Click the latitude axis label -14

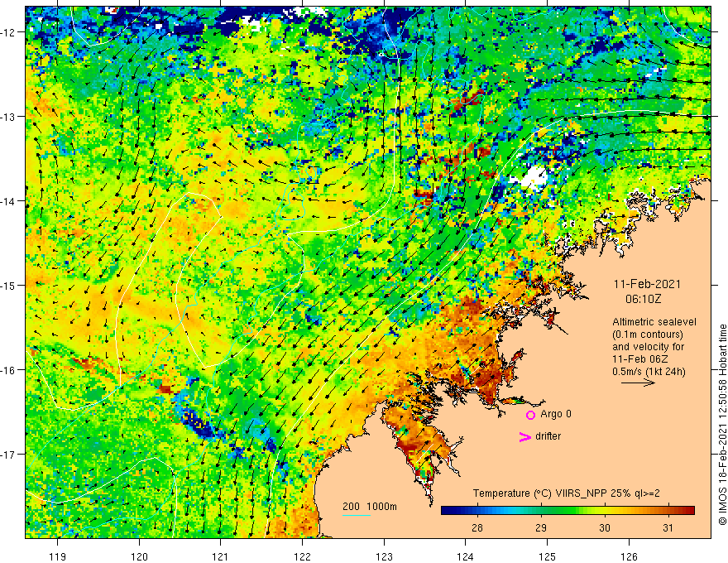(x=8, y=201)
